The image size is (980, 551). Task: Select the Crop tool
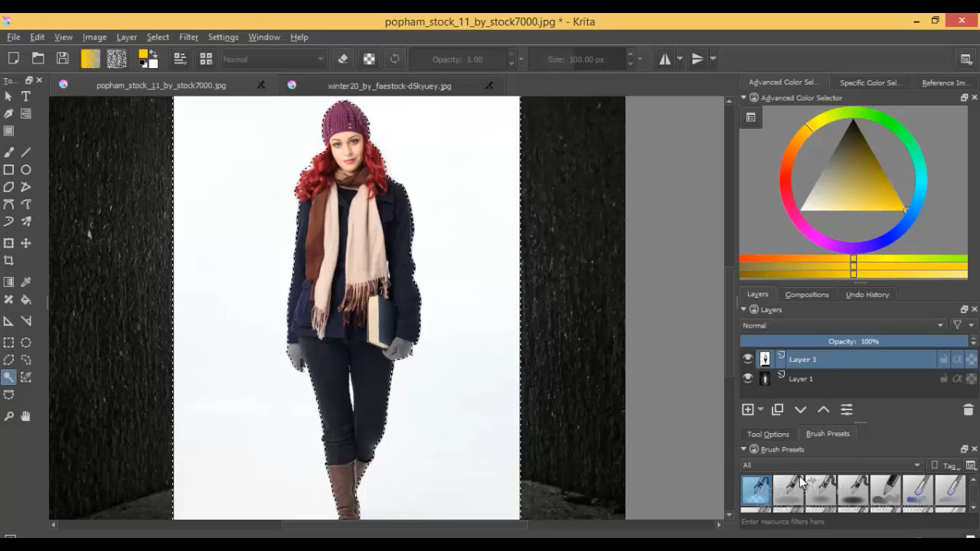tap(8, 261)
